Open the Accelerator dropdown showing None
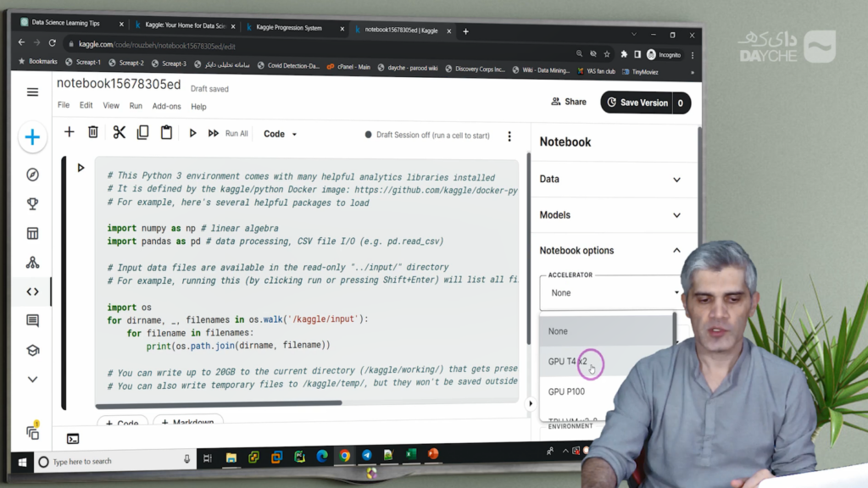This screenshot has width=868, height=488. click(610, 292)
